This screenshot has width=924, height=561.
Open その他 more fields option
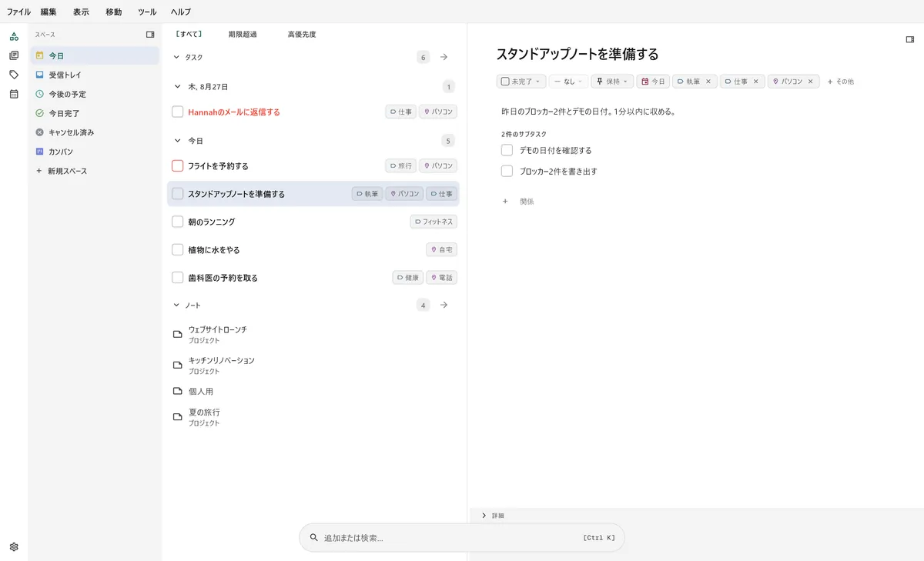[x=840, y=81]
